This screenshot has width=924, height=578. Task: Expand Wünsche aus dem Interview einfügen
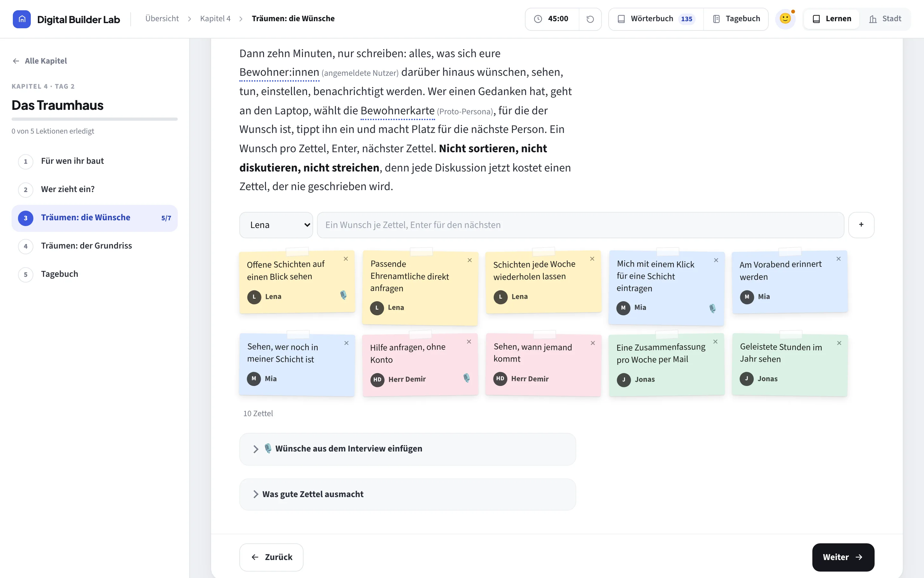407,449
